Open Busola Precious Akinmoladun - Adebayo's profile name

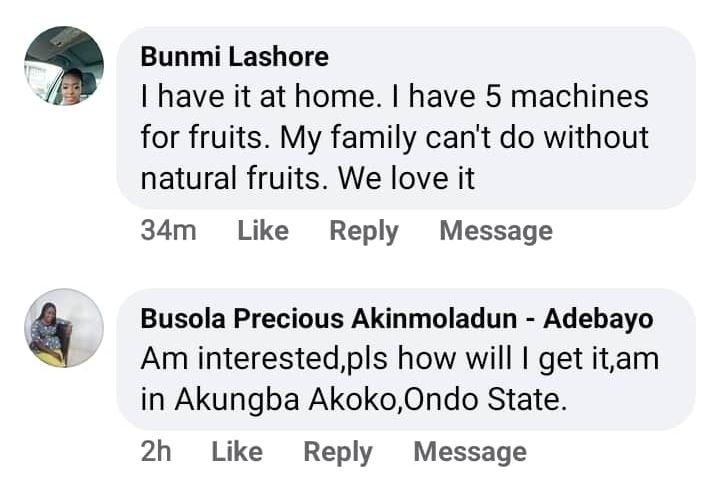coord(396,319)
